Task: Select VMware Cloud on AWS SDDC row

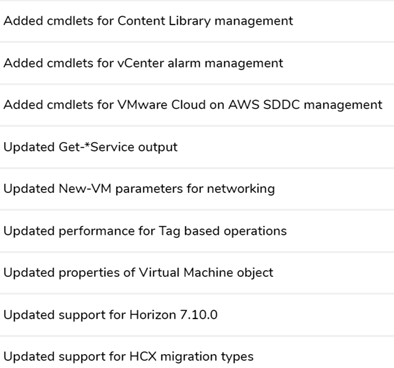Action: (197, 105)
